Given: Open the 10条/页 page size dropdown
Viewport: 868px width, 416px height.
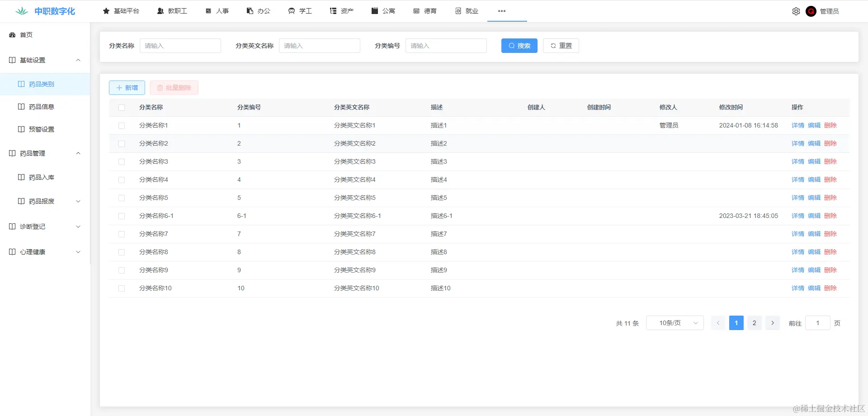Looking at the screenshot, I should (675, 323).
